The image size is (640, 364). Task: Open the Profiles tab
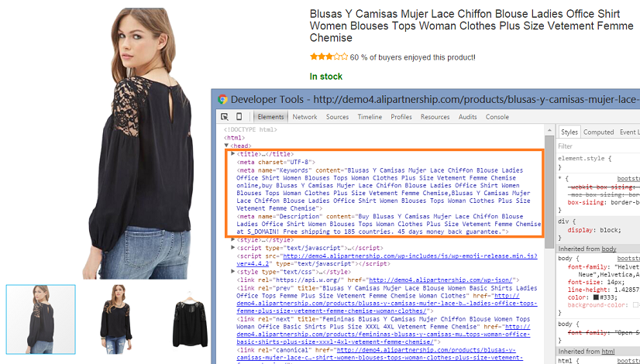401,117
